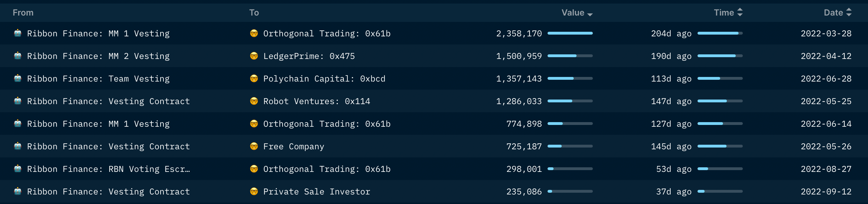Screen dimensions: 868x204
Task: Select the date 2022-03-28
Action: (x=826, y=34)
